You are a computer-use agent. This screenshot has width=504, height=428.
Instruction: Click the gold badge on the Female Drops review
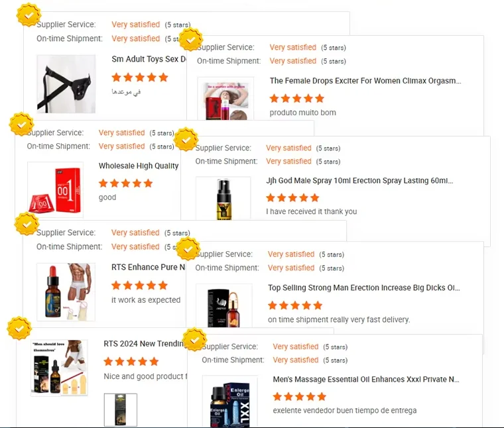191,40
